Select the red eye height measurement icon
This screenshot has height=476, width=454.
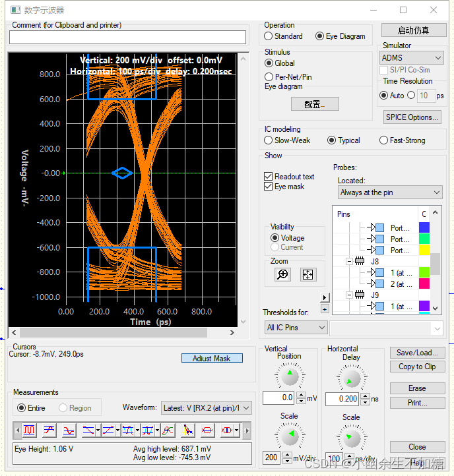[207, 430]
